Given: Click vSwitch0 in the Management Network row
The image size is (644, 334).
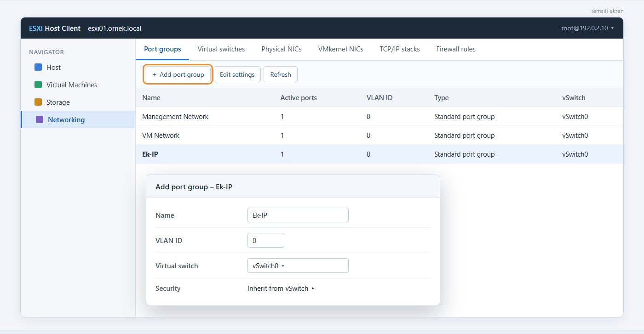Looking at the screenshot, I should [x=575, y=117].
